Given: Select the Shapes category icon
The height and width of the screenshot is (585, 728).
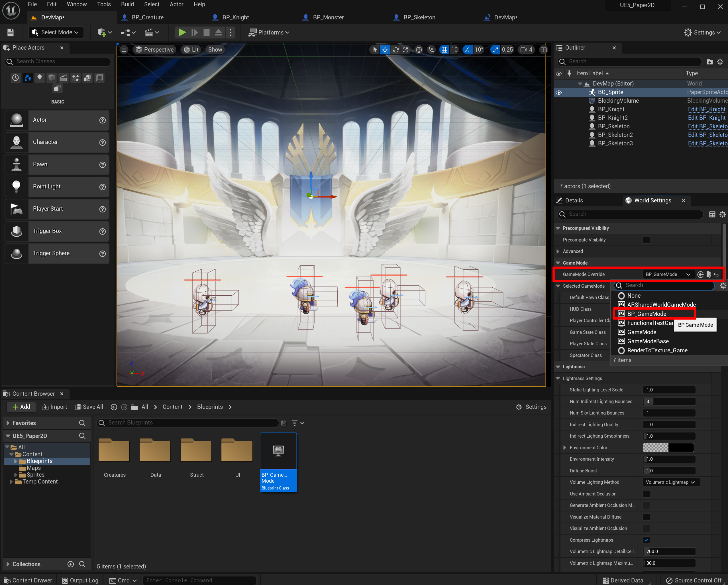Looking at the screenshot, I should [x=51, y=78].
